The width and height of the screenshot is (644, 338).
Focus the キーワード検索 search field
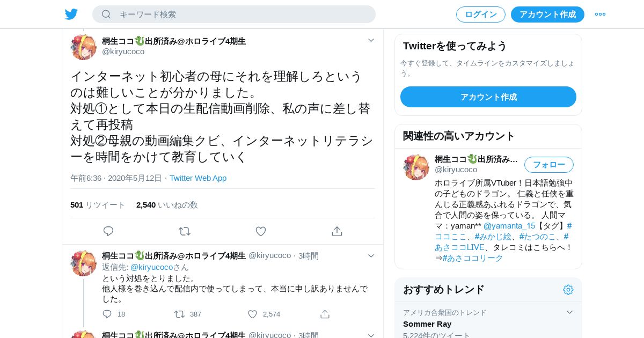(234, 14)
